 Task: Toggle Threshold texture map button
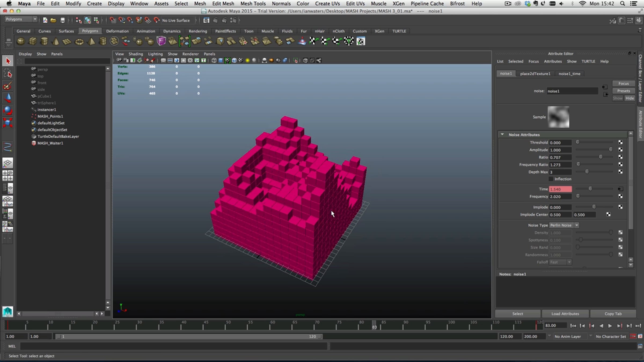(x=620, y=142)
